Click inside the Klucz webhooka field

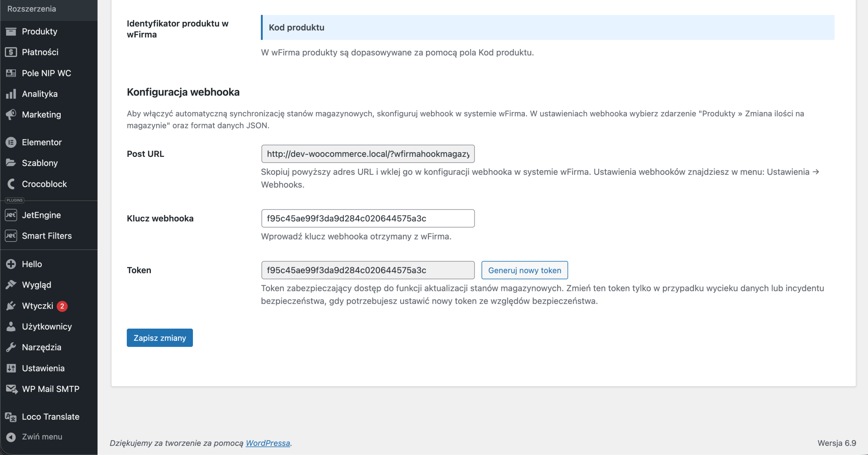368,218
